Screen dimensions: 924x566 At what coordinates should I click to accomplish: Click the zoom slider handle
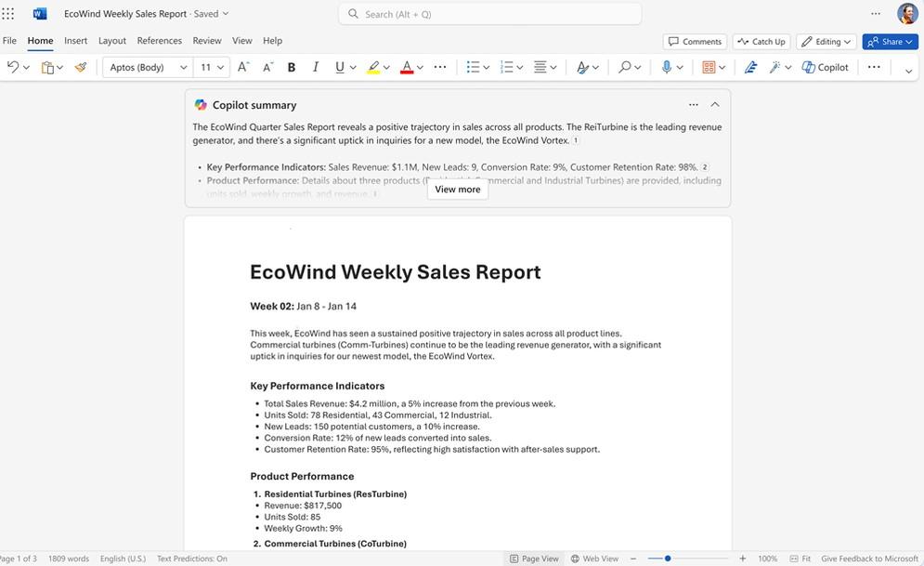pyautogui.click(x=667, y=559)
